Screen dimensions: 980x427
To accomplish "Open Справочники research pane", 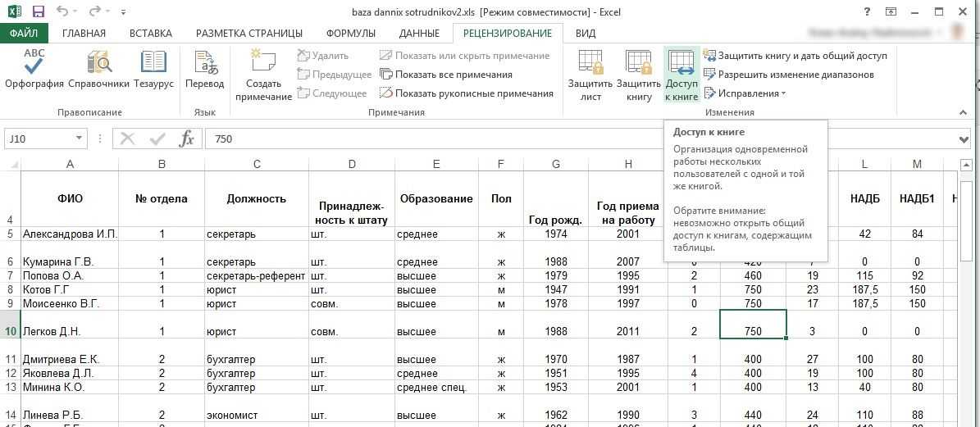I will click(x=98, y=69).
